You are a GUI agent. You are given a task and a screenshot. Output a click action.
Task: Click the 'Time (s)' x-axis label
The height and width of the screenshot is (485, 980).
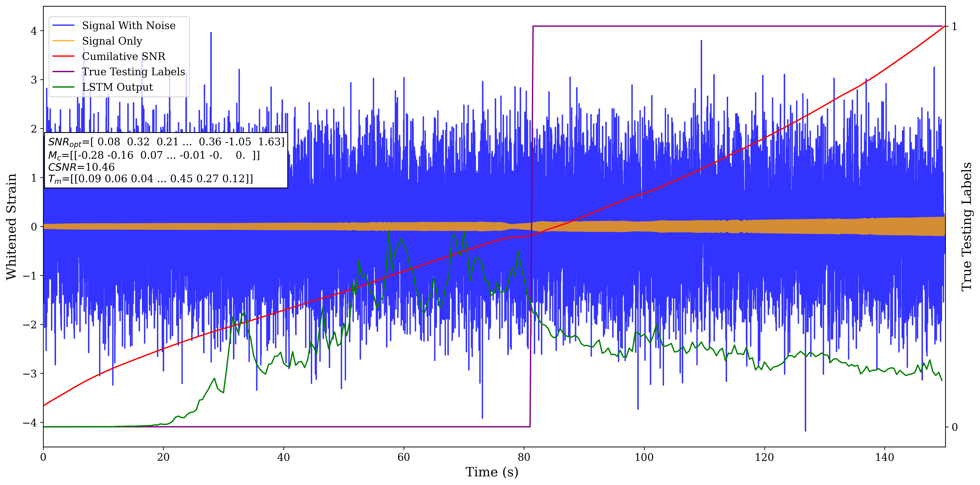pyautogui.click(x=491, y=472)
